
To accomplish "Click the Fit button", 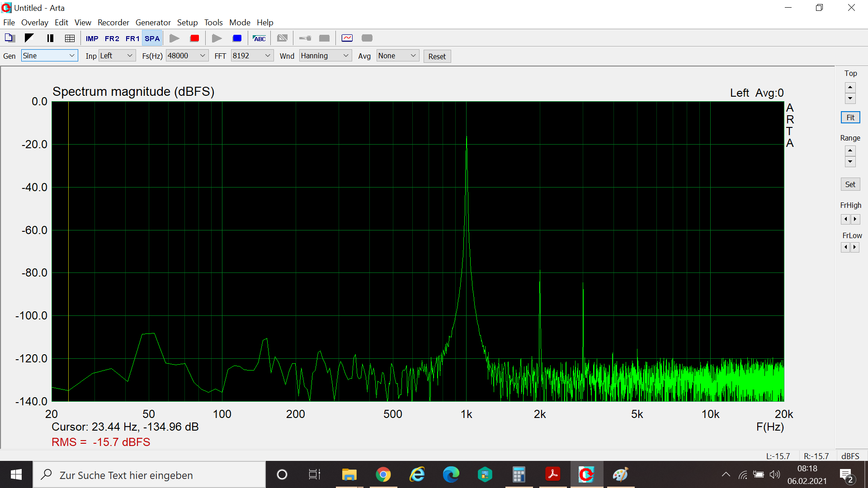I will coord(850,117).
